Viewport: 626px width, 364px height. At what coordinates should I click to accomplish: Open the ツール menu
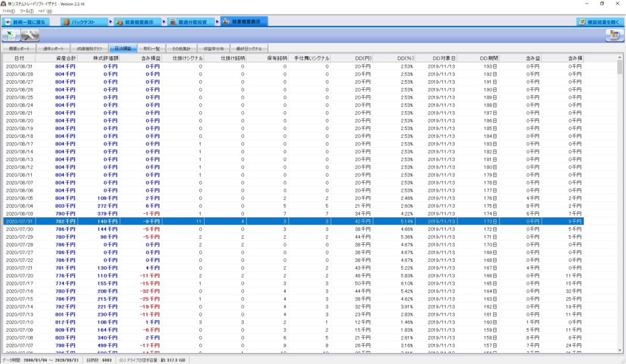[26, 11]
